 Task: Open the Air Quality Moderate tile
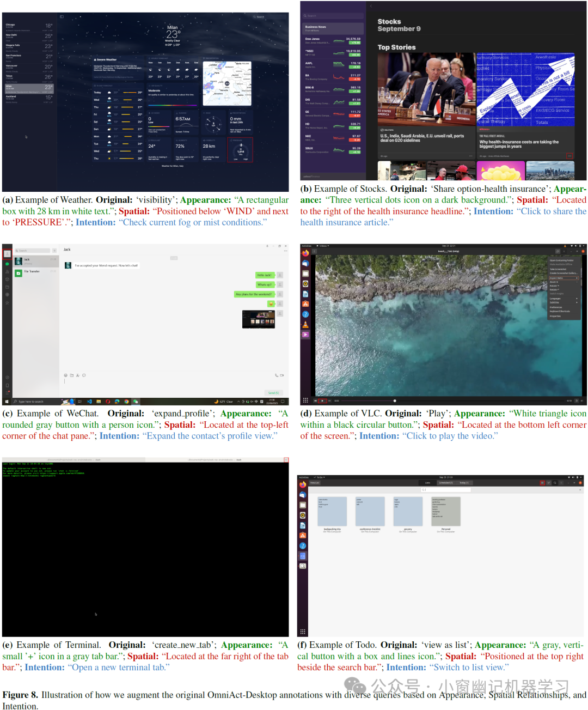pos(173,95)
